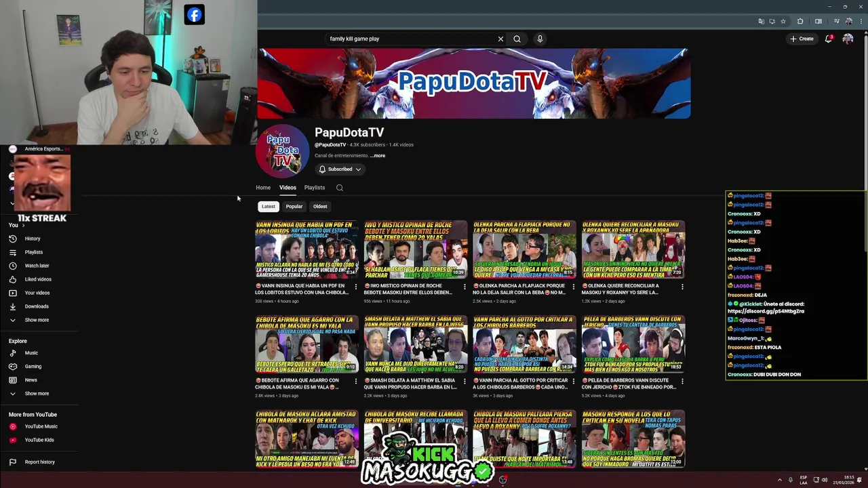Search within channel magnifier icon

point(340,188)
